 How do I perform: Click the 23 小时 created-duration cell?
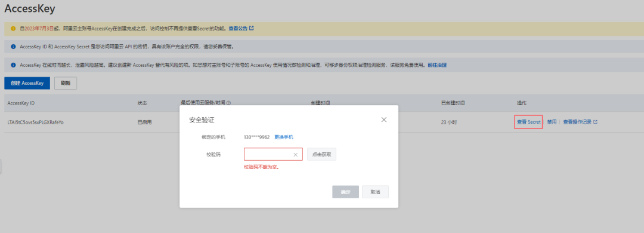tap(450, 122)
